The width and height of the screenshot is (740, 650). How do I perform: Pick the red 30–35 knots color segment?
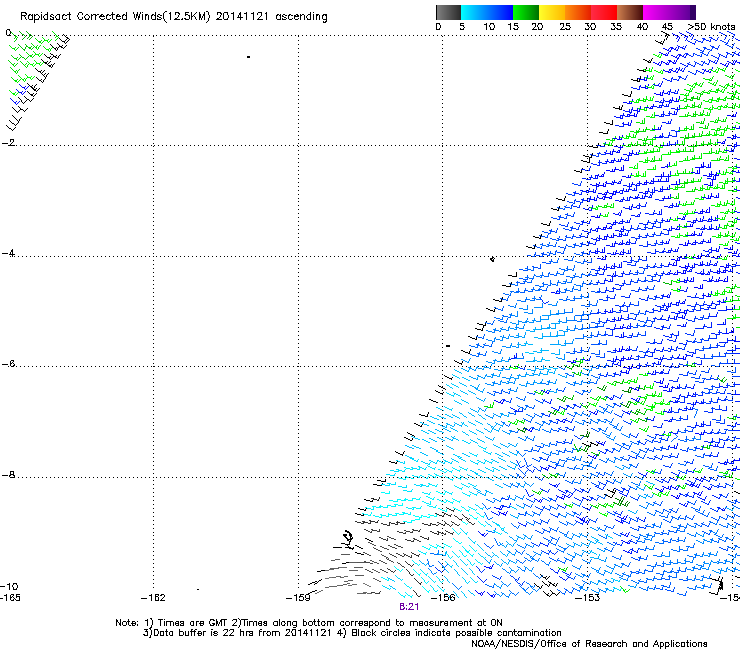[x=604, y=12]
